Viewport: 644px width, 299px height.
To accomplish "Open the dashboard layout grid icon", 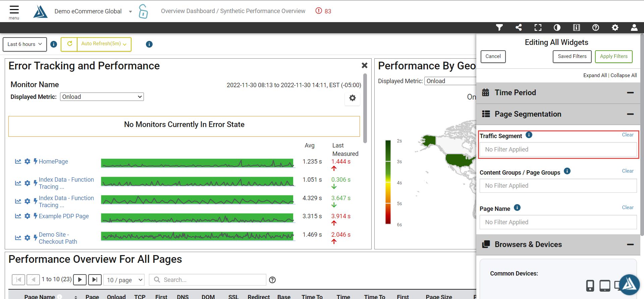I will tap(577, 27).
